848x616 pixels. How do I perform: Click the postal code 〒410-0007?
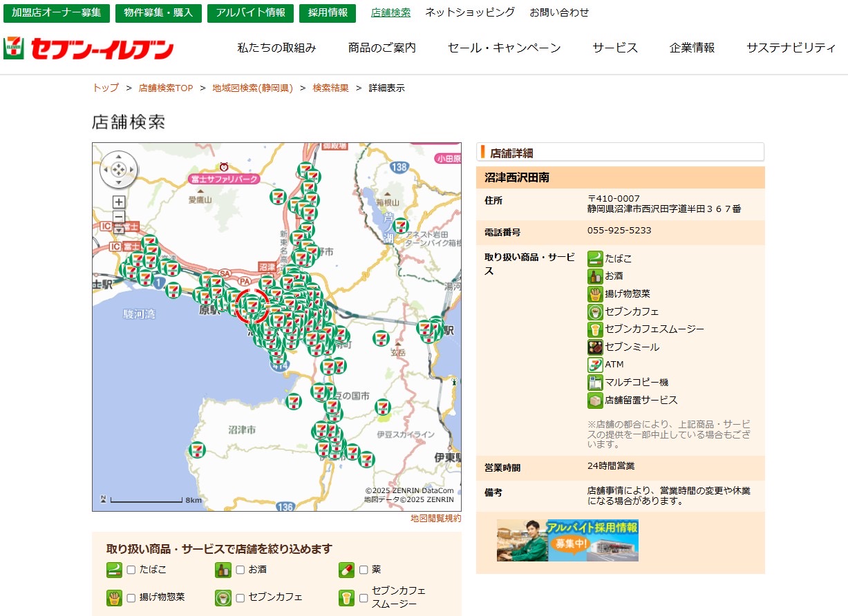click(x=614, y=199)
